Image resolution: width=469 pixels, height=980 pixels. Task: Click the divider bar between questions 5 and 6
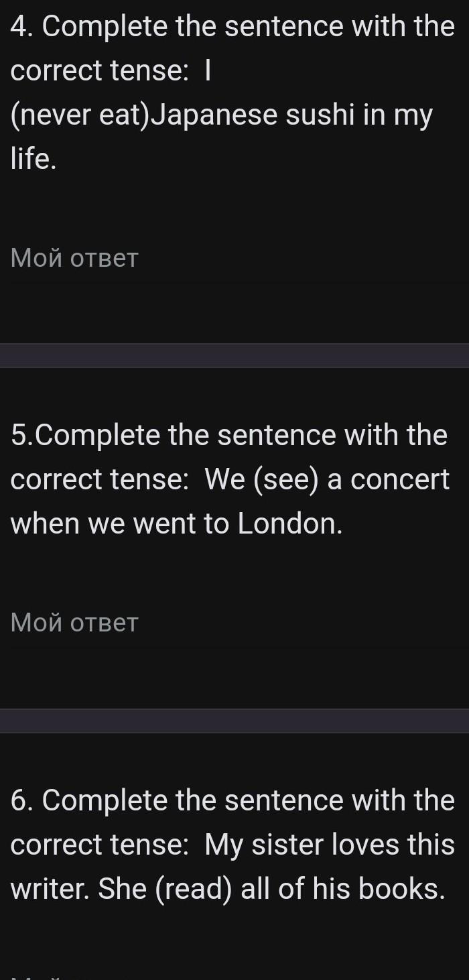point(234,721)
